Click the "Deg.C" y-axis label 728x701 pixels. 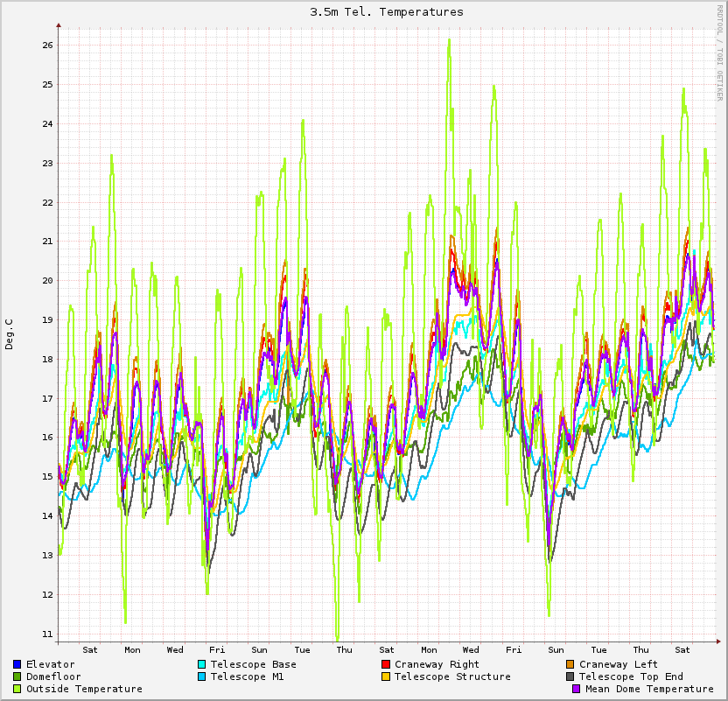tap(10, 334)
